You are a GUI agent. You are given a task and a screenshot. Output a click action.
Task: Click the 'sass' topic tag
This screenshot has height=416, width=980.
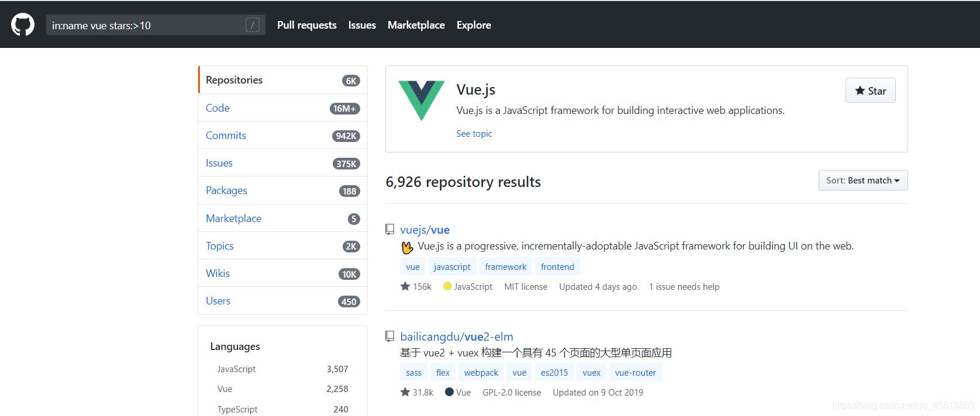pos(414,373)
